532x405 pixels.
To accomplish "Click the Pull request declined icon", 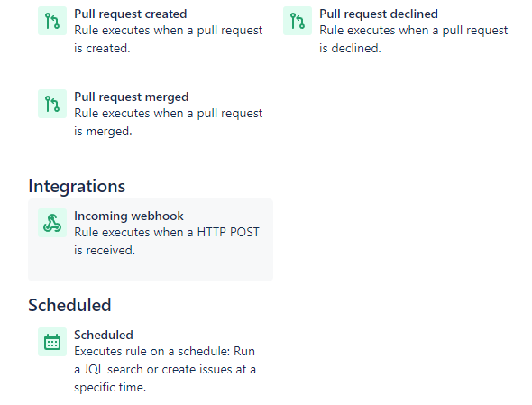I will (298, 21).
